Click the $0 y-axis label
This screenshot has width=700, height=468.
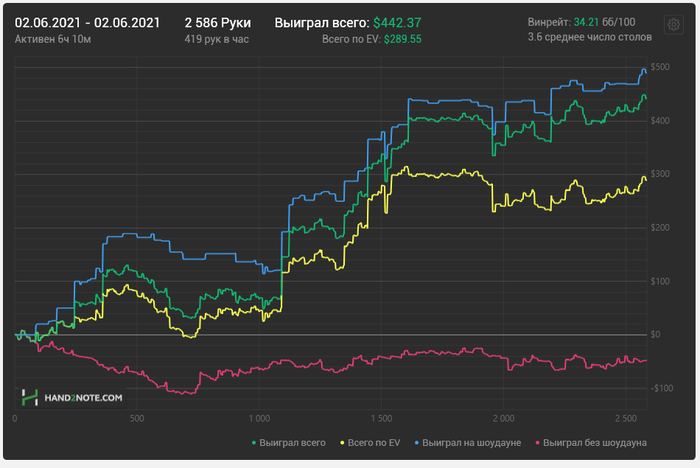655,334
